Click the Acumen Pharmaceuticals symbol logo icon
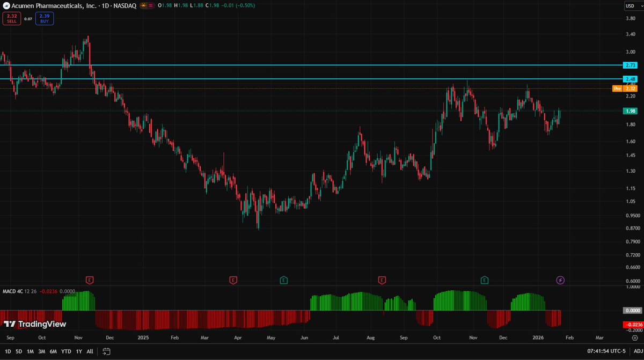 click(x=5, y=5)
